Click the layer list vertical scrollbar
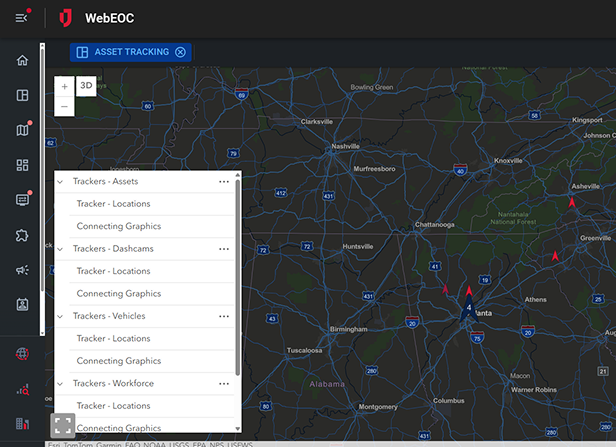This screenshot has width=616, height=447. tap(238, 280)
